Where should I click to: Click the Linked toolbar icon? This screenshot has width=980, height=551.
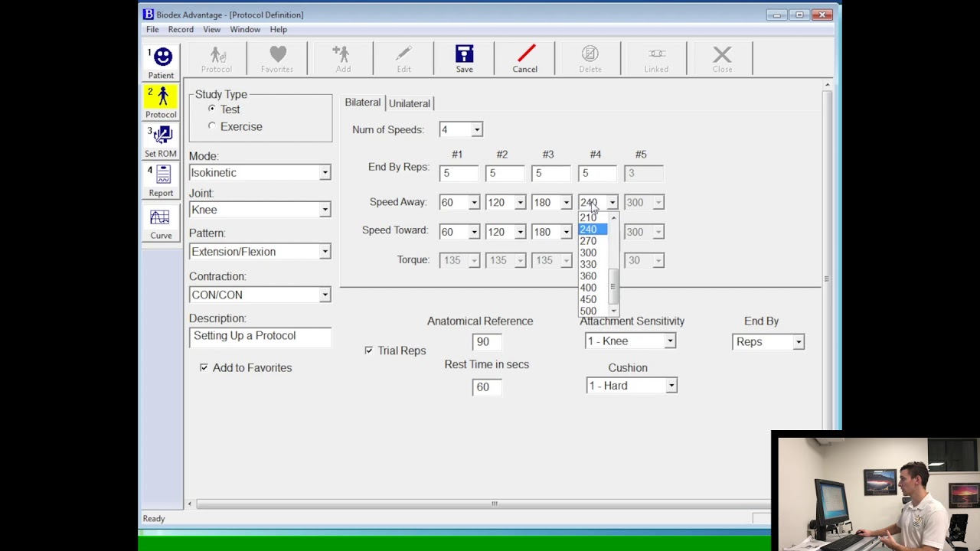point(656,59)
